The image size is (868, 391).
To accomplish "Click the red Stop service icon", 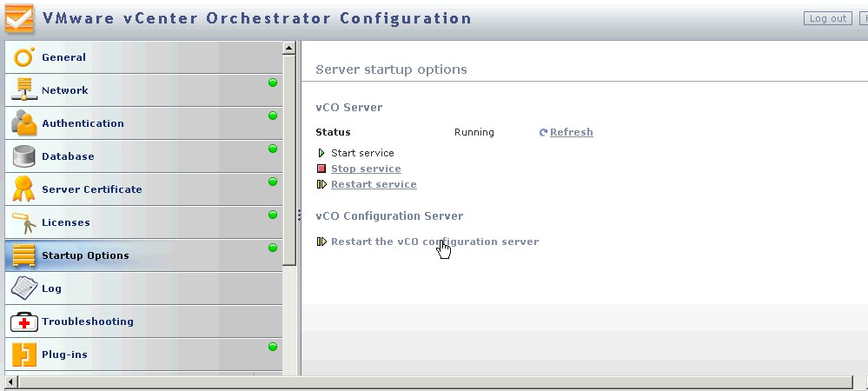I will pos(321,169).
